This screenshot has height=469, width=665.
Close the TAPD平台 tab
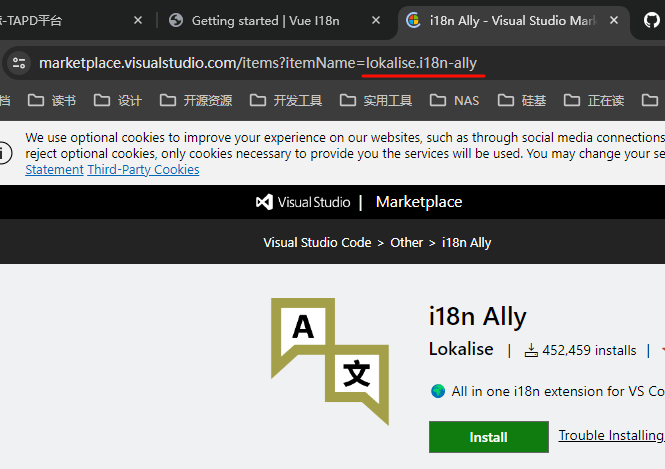[138, 20]
